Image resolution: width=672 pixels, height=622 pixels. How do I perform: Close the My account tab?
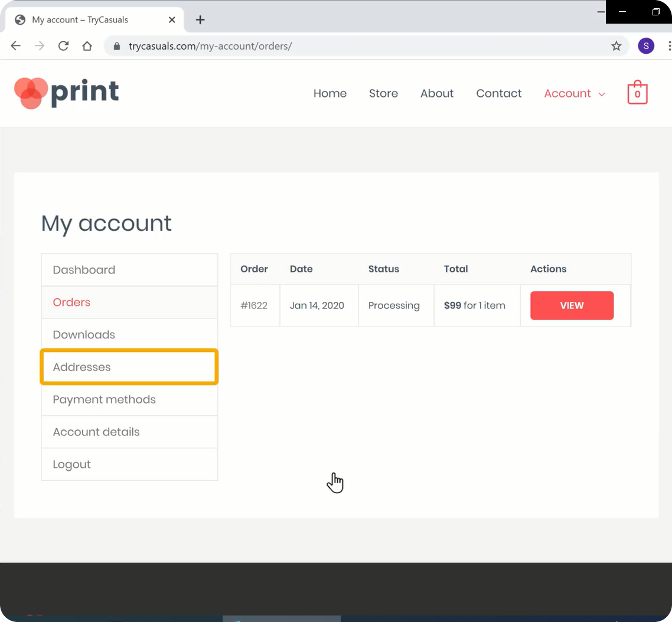172,19
